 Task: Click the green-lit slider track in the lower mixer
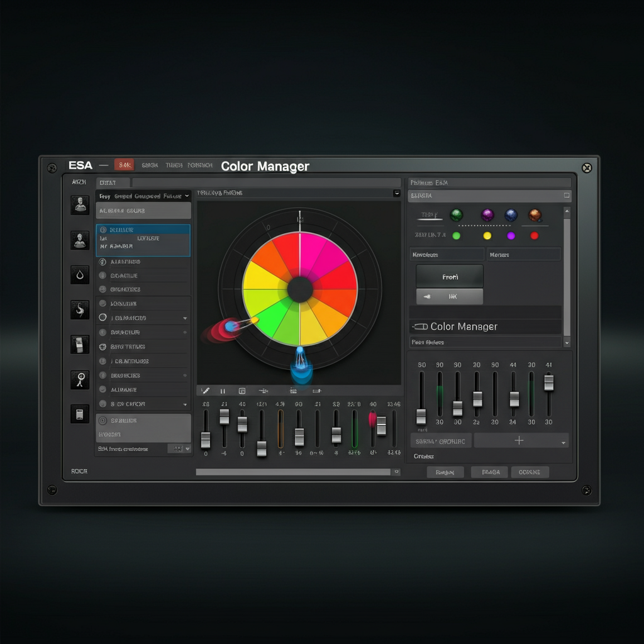tap(354, 428)
